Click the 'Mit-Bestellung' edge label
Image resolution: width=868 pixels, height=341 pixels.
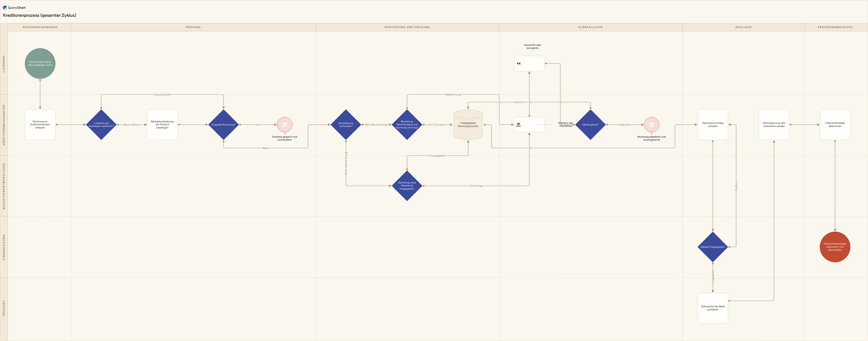pyautogui.click(x=376, y=125)
